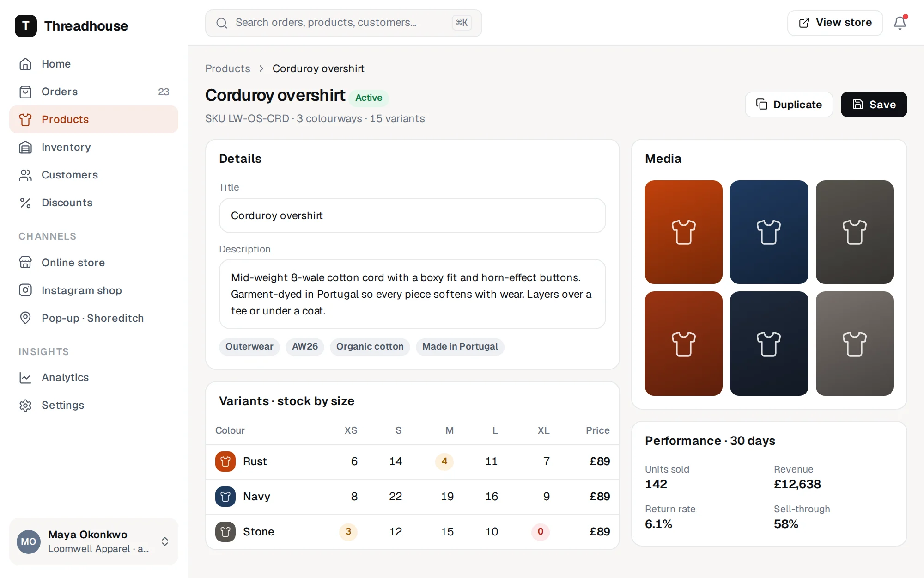924x578 pixels.
Task: Select the first rust media thumbnail
Action: point(683,232)
